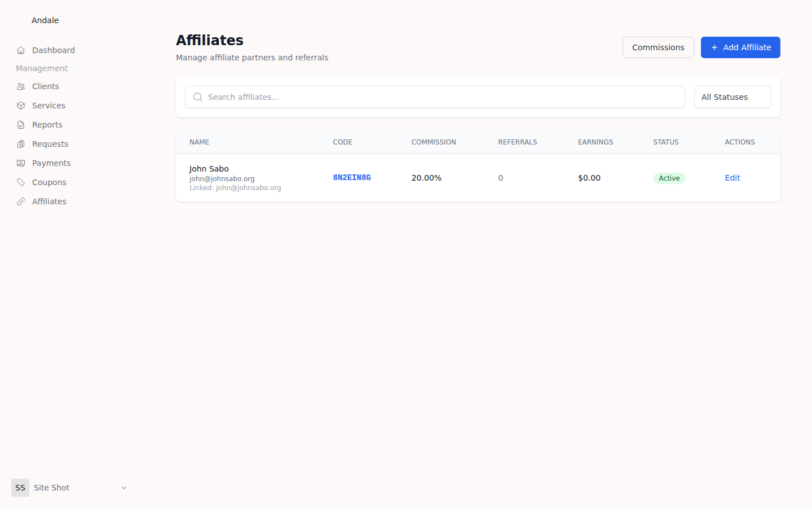812x508 pixels.
Task: Click the Affiliates link icon
Action: click(21, 202)
